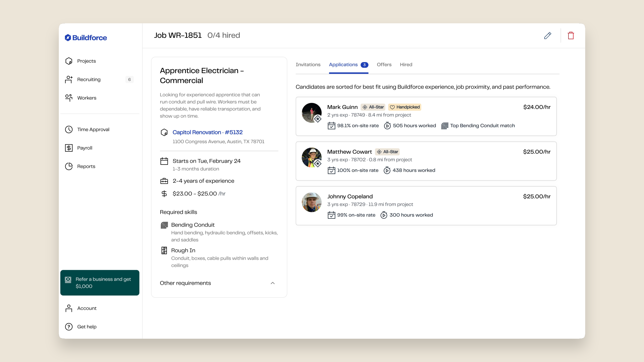Open Johnny Copeland's application card

(x=426, y=206)
